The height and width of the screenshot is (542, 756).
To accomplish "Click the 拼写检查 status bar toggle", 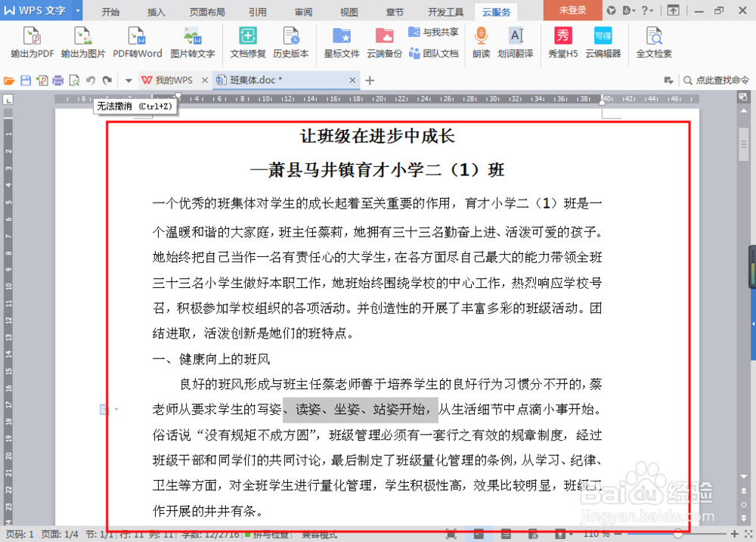I will 267,534.
